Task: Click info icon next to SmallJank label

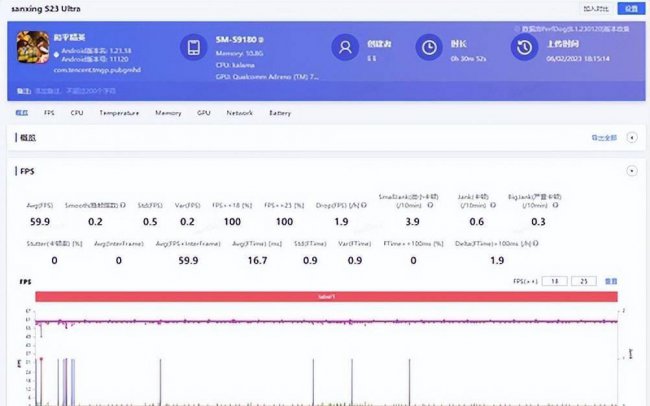Action: [430, 205]
